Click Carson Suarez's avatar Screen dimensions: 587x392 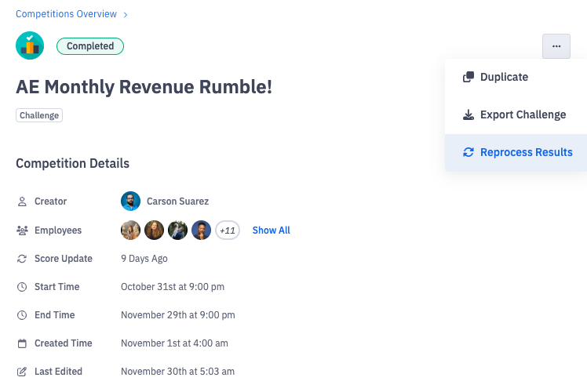click(130, 201)
